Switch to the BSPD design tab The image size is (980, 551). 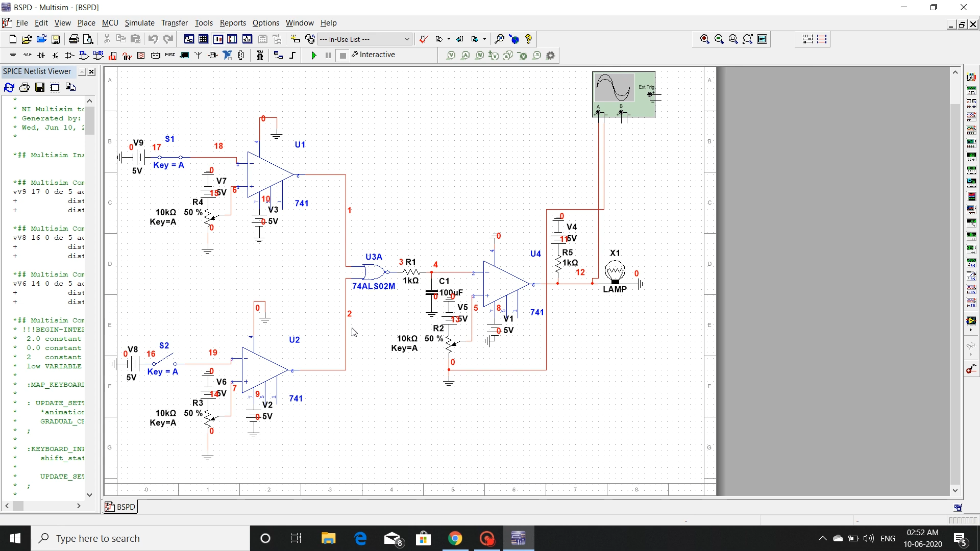pos(120,507)
